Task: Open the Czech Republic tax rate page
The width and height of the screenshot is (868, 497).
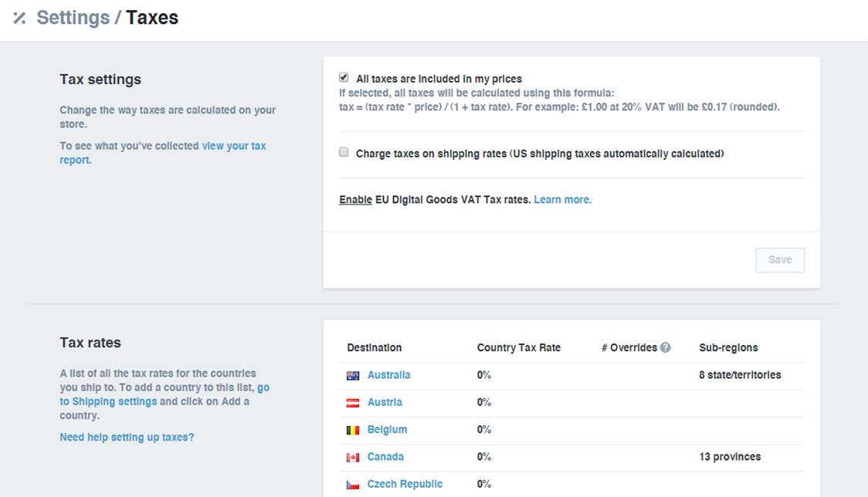Action: [405, 483]
